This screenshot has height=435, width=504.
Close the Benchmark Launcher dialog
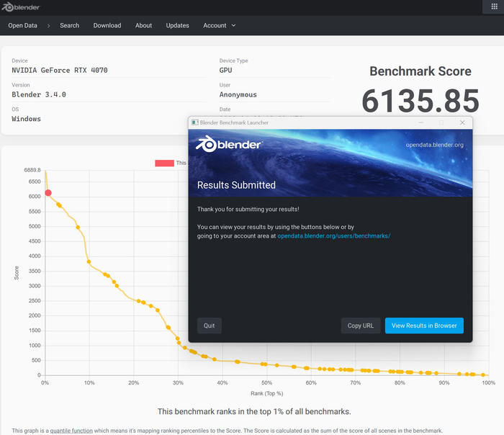pyautogui.click(x=462, y=122)
